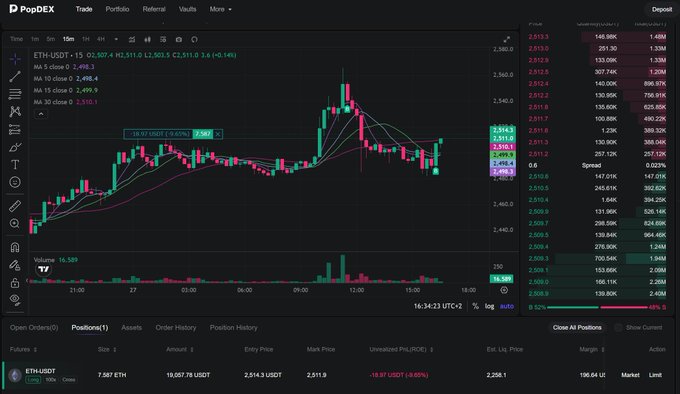Image resolution: width=680 pixels, height=394 pixels.
Task: Open the chart layout settings icon
Action: (163, 39)
